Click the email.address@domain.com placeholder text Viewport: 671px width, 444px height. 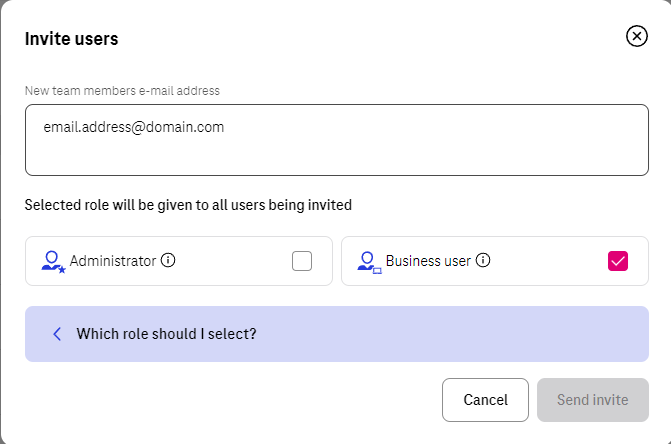point(134,127)
